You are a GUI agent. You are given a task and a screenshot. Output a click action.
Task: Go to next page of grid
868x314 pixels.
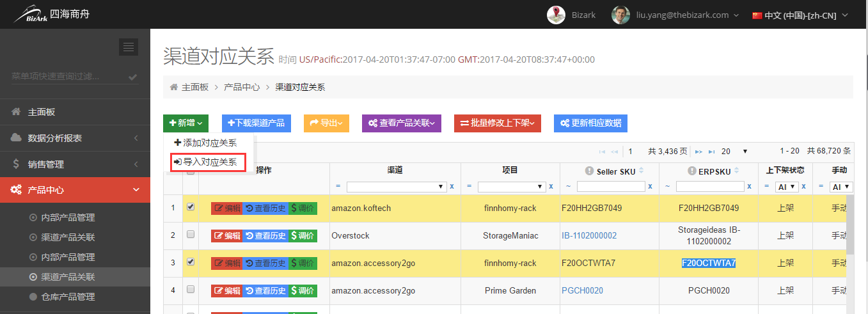tap(698, 152)
